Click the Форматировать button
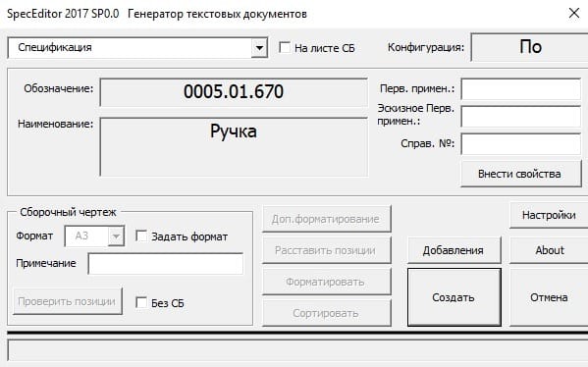 [326, 282]
